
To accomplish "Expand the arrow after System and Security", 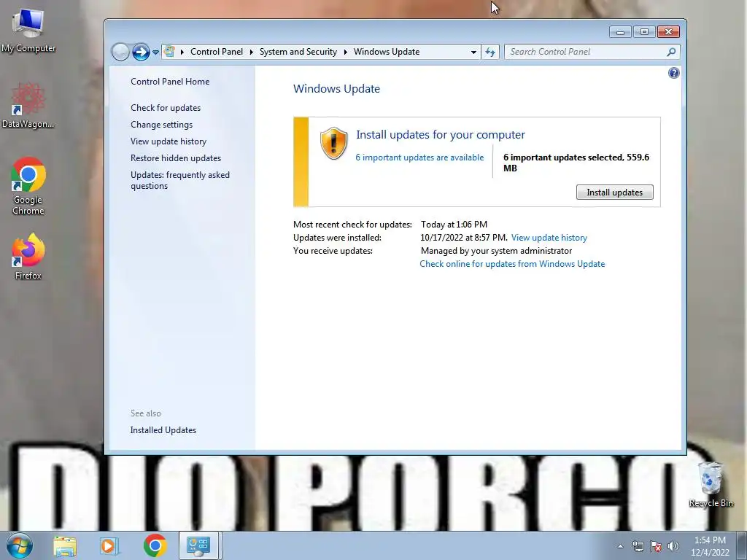I will pyautogui.click(x=345, y=52).
